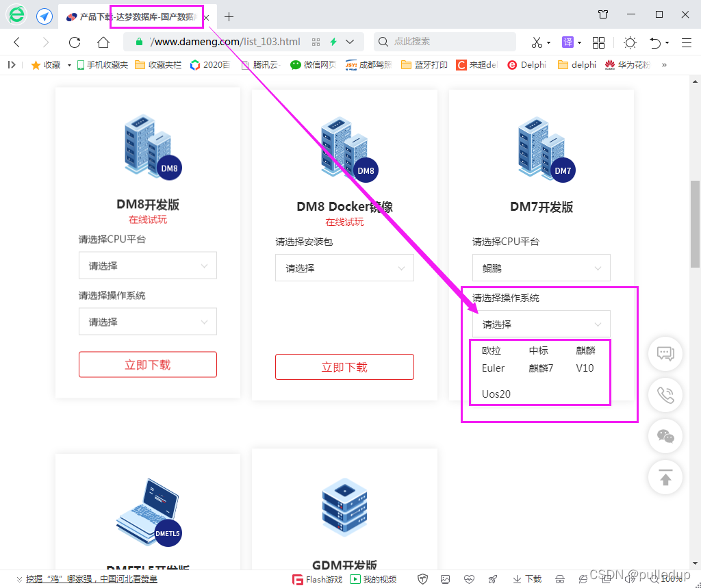701x588 pixels.
Task: Click the undo closed tab arrow icon
Action: (x=655, y=42)
